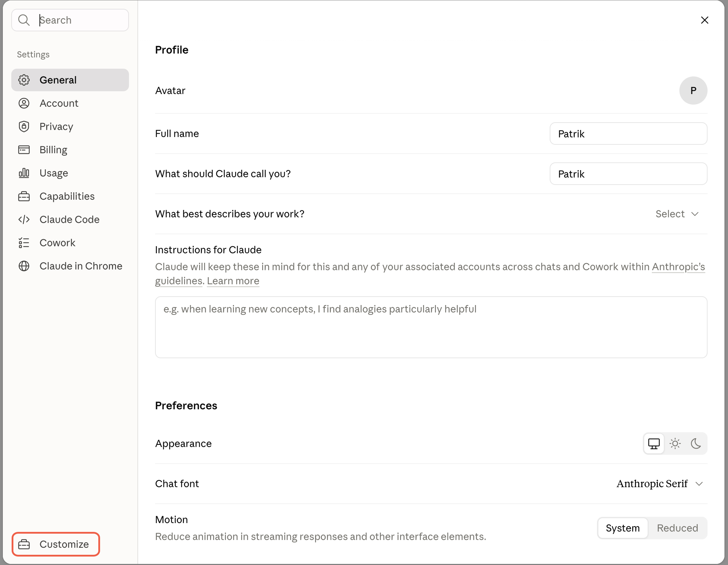Open the Learn more link
Screen dimensions: 728x565
point(233,281)
